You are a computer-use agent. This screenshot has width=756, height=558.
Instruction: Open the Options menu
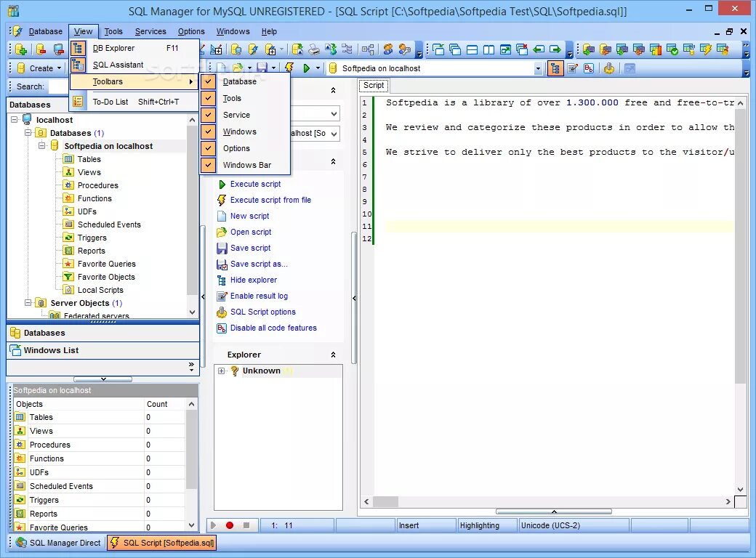pos(191,31)
